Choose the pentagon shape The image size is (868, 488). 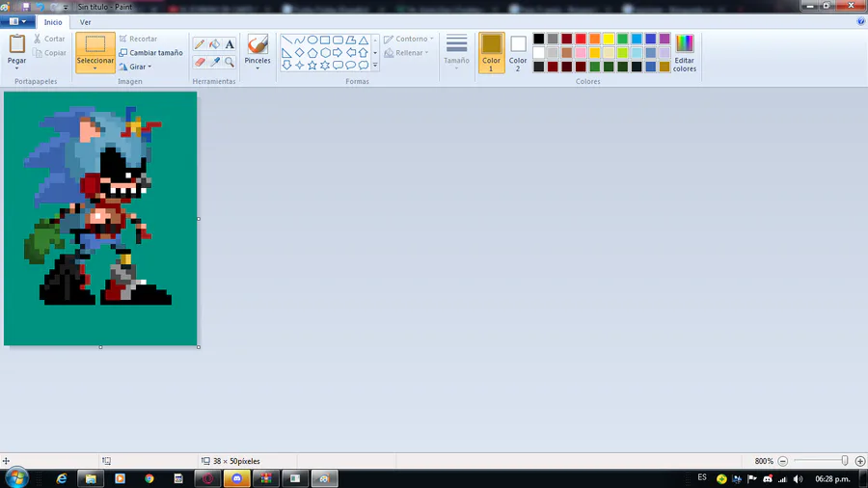(x=312, y=53)
